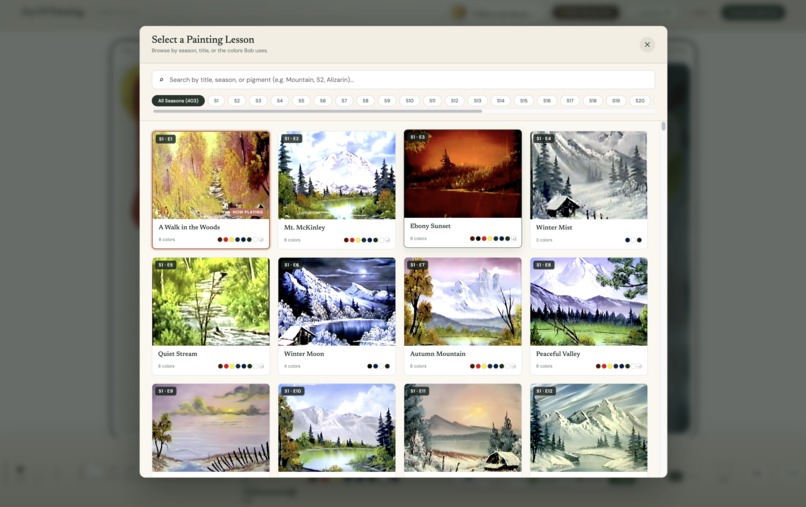Open the S1 · E10 lesson thumbnail
Image resolution: width=806 pixels, height=507 pixels.
coord(337,428)
